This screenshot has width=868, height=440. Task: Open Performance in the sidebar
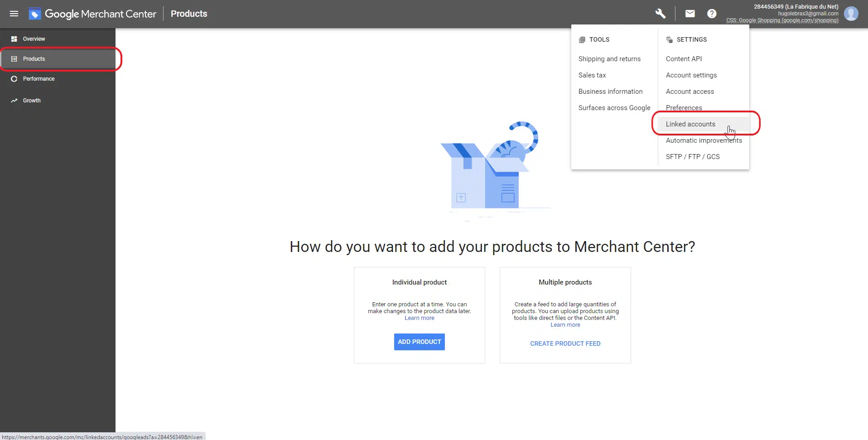point(39,79)
